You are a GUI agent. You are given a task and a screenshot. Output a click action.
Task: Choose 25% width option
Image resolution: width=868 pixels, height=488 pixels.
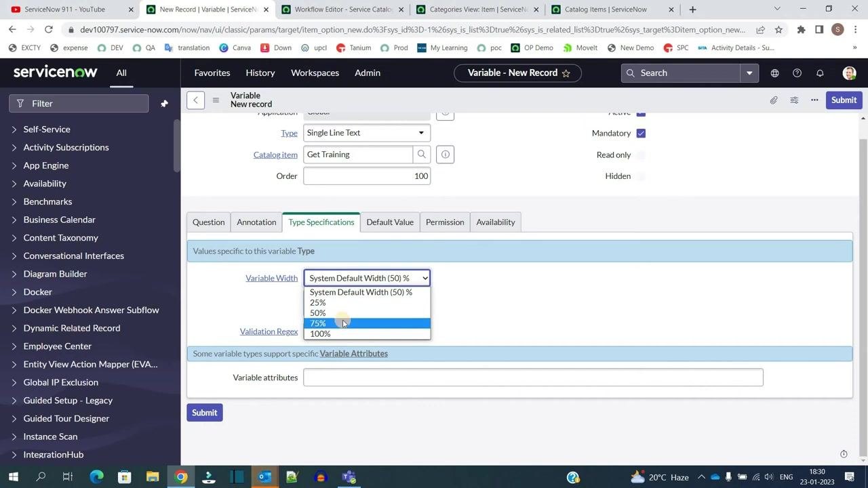[367, 303]
